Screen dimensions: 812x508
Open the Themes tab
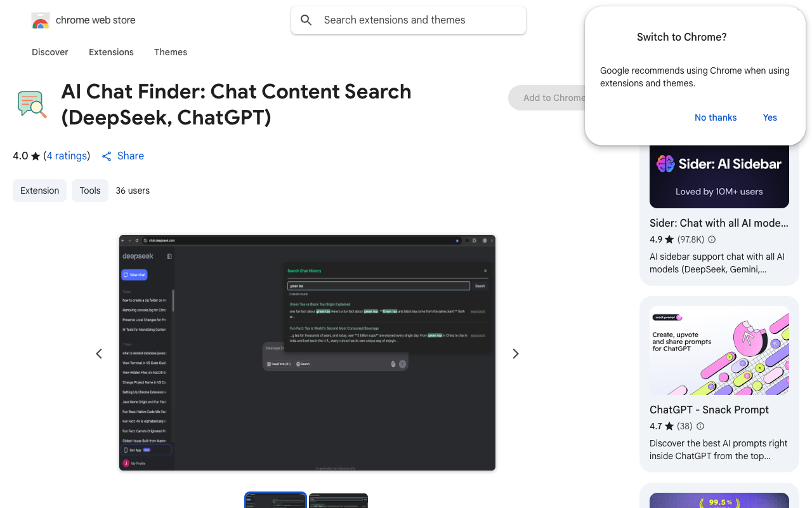171,52
